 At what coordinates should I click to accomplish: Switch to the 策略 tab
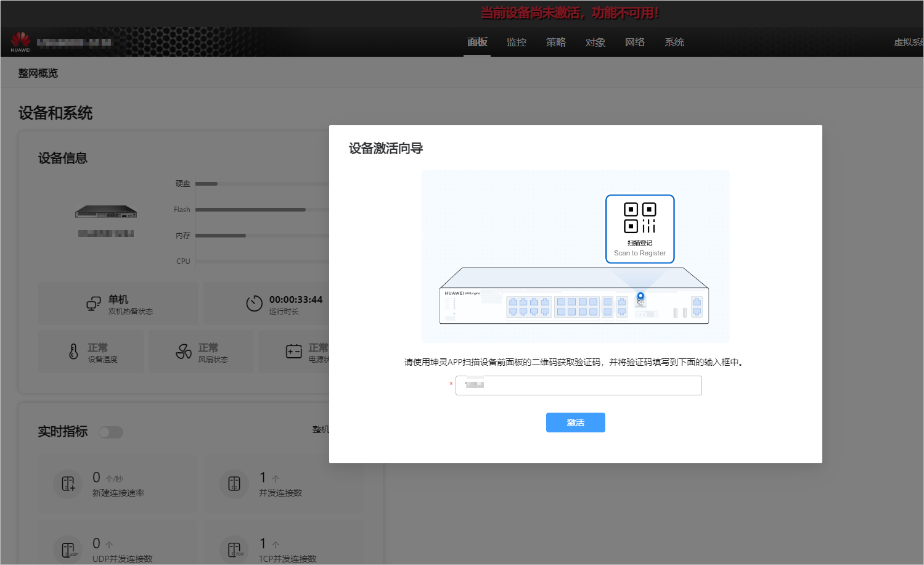556,42
